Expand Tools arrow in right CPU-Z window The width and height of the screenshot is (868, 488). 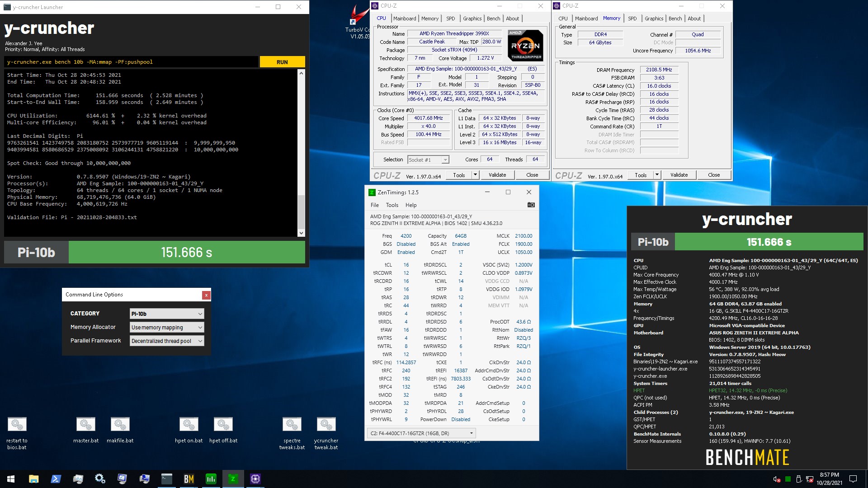click(657, 175)
